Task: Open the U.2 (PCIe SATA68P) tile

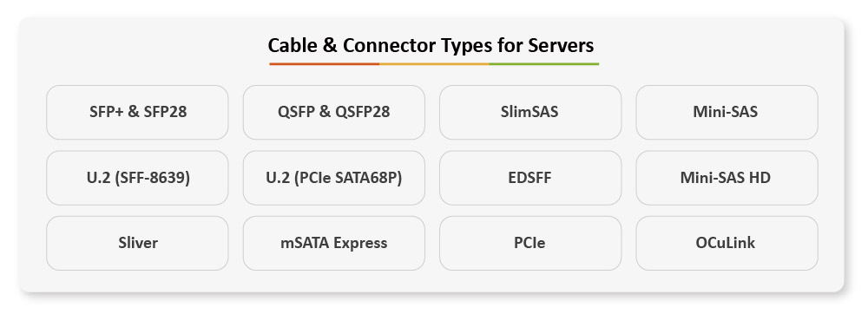Action: tap(334, 178)
